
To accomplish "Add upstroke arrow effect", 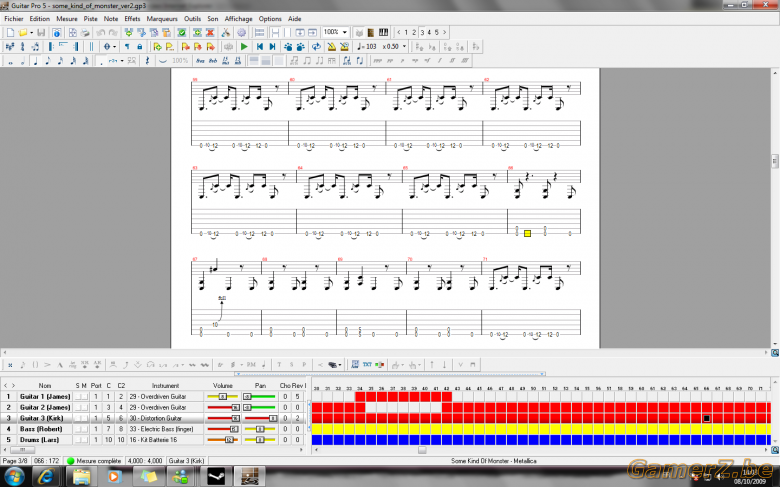I will coord(432,365).
